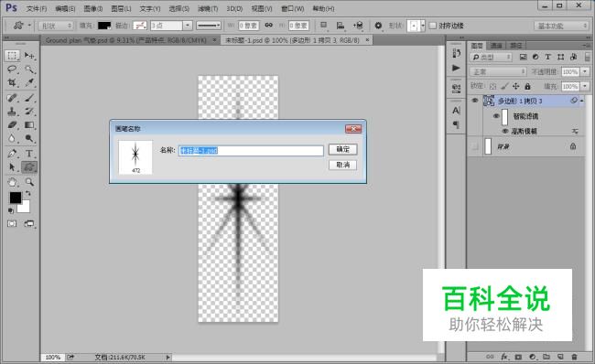Select the Brush tool

(x=29, y=98)
